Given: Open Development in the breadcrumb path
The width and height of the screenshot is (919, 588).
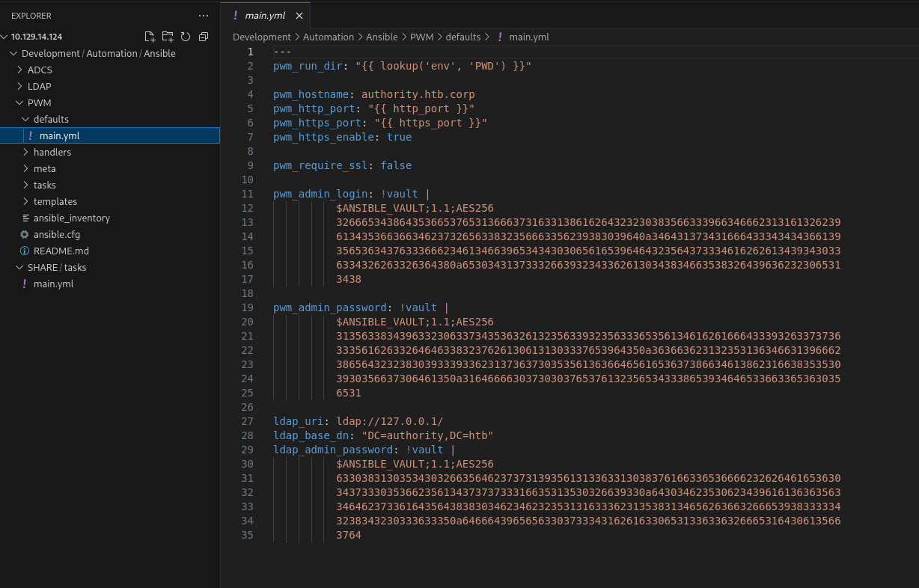Looking at the screenshot, I should point(262,37).
